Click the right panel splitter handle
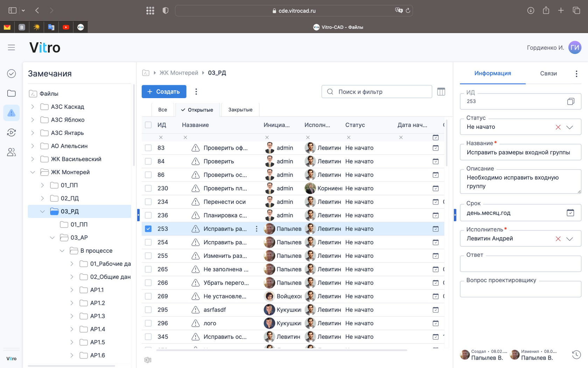 coord(455,215)
